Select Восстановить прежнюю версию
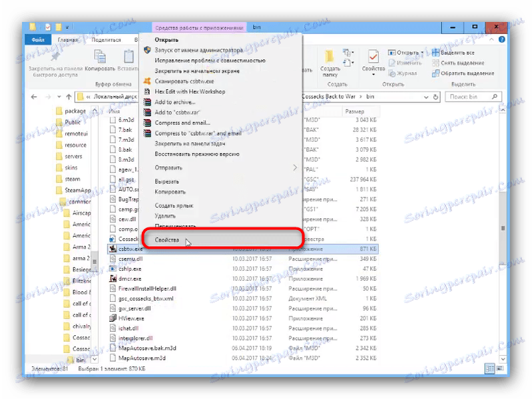 pos(197,154)
